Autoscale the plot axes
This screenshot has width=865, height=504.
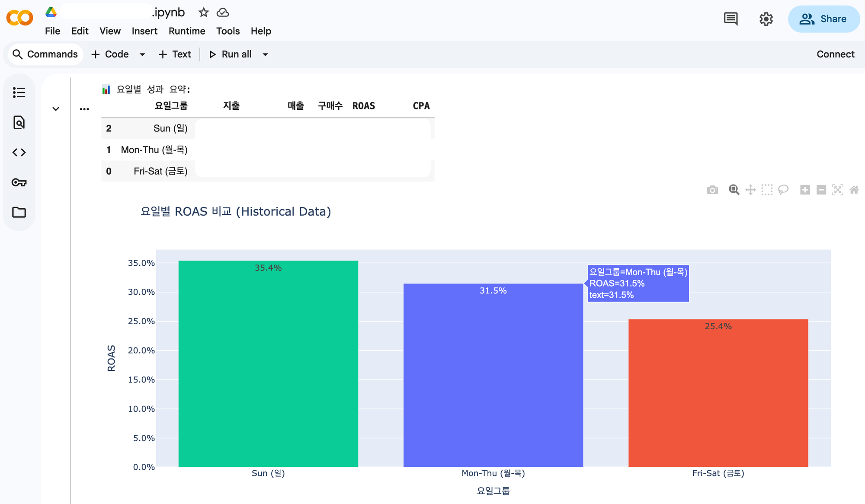(x=838, y=190)
